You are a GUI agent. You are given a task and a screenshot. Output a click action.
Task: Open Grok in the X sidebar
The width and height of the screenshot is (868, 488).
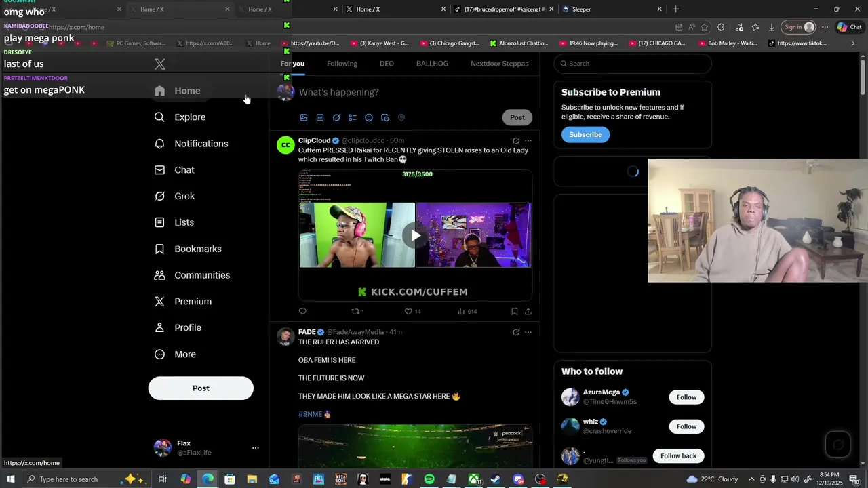coord(175,196)
